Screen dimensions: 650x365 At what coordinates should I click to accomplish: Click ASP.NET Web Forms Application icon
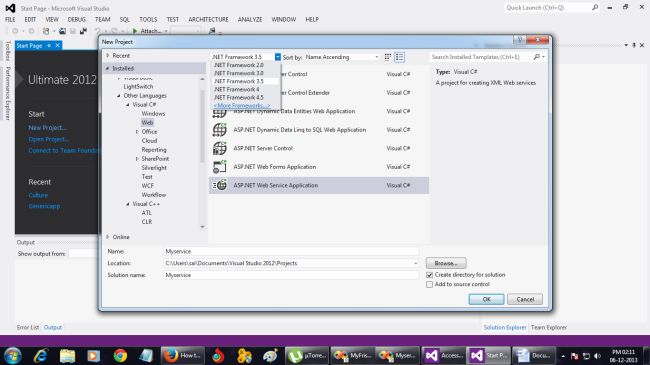[219, 167]
